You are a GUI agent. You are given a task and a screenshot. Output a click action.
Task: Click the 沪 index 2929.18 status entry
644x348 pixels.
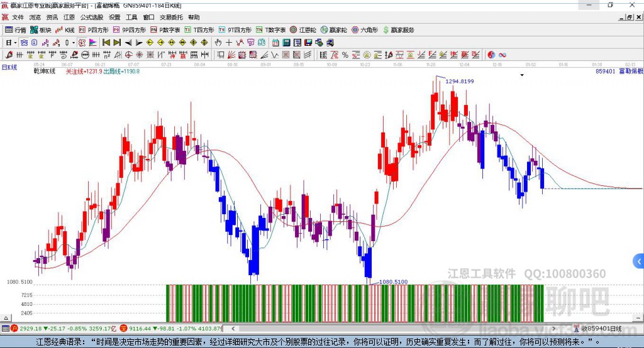pyautogui.click(x=64, y=329)
